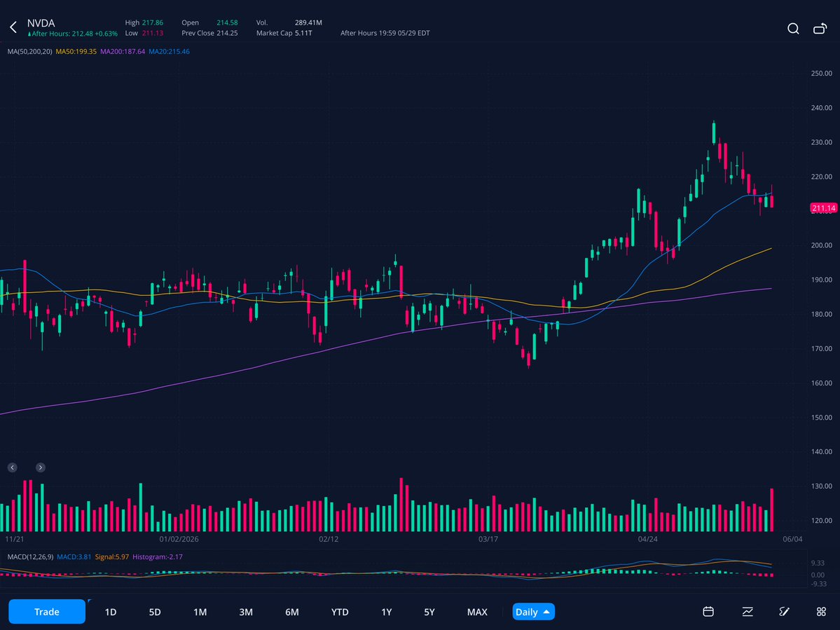Image resolution: width=840 pixels, height=630 pixels.
Task: Switch to the 1D timeframe
Action: 111,612
